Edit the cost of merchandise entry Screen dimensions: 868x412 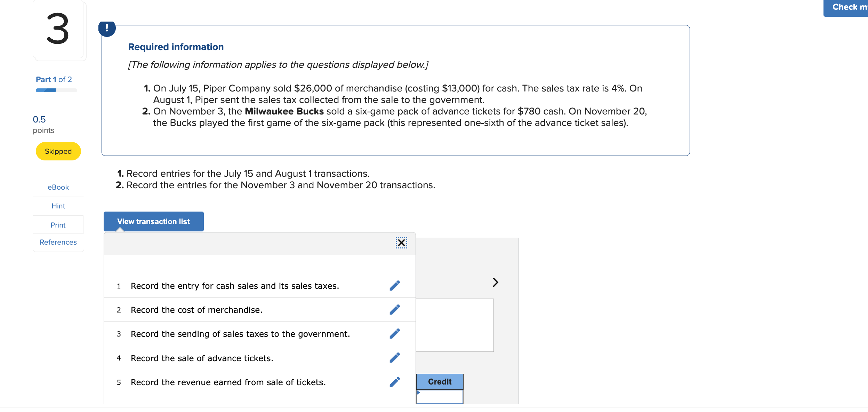[x=395, y=310]
